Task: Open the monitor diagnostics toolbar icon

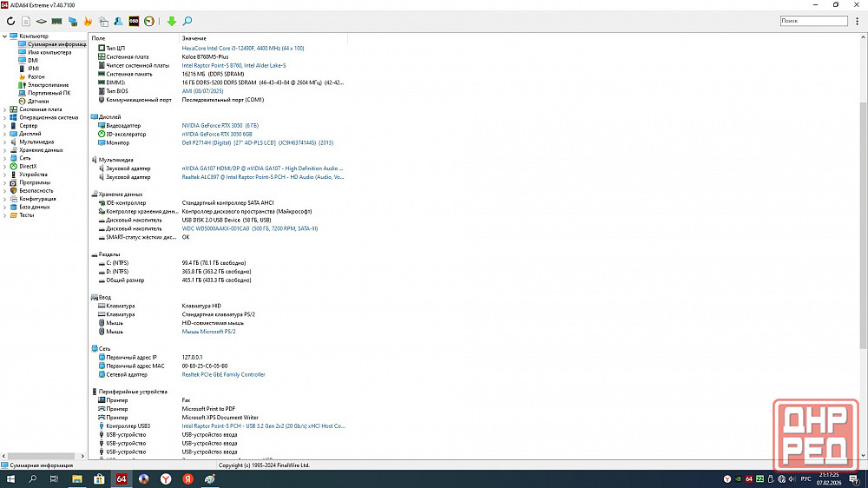Action: tap(72, 21)
